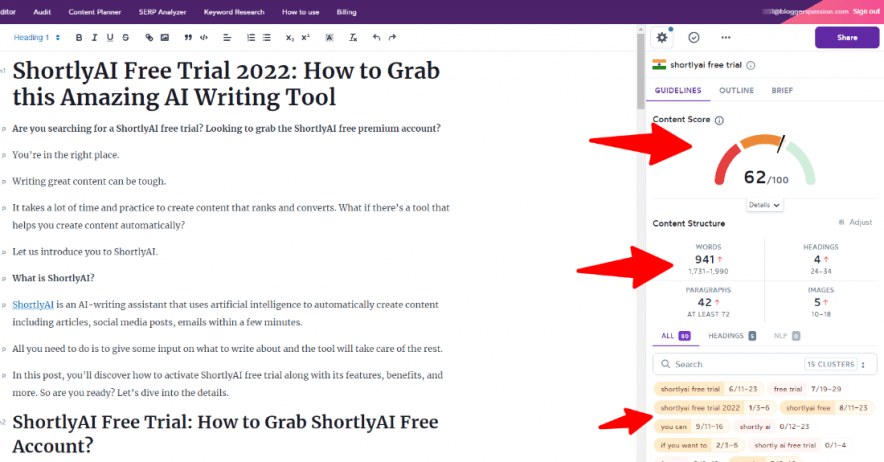Click the blockquote icon
Image resolution: width=884 pixels, height=462 pixels.
tap(188, 37)
